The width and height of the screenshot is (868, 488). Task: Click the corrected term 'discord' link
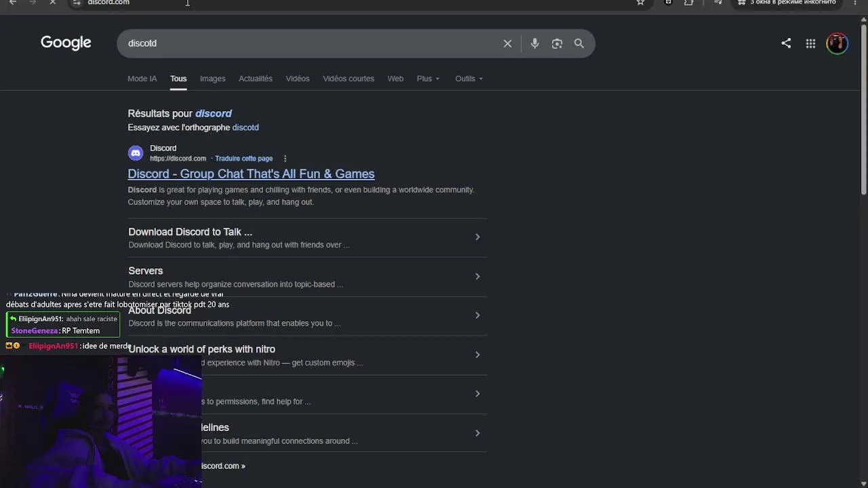tap(214, 113)
